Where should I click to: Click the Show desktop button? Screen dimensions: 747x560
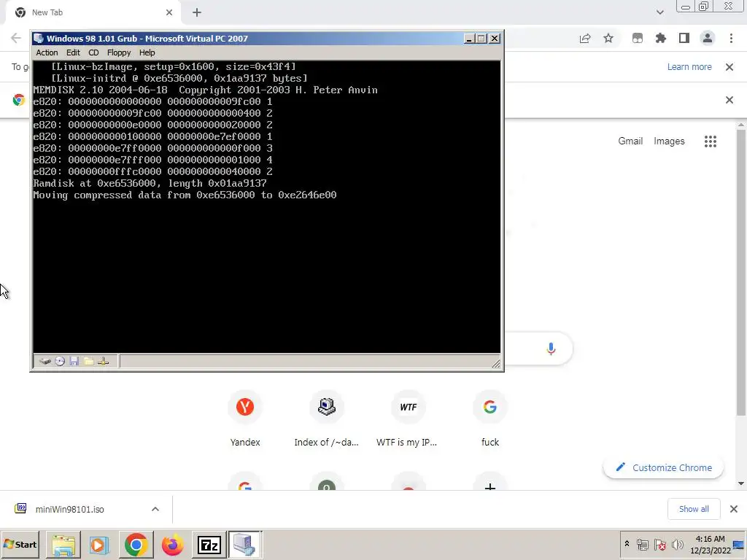740,544
